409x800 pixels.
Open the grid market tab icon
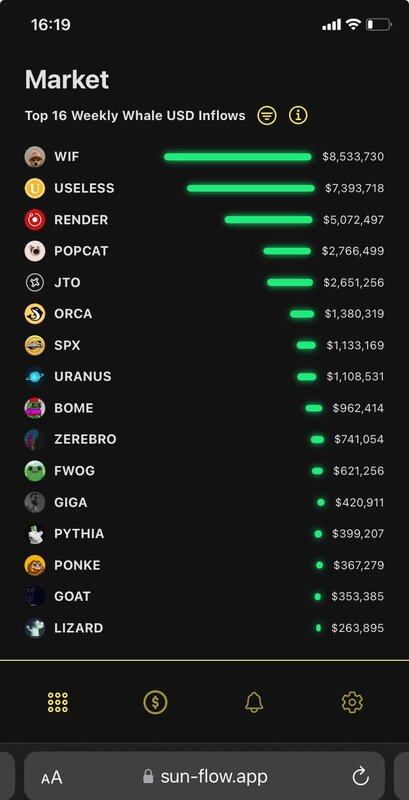coord(58,702)
